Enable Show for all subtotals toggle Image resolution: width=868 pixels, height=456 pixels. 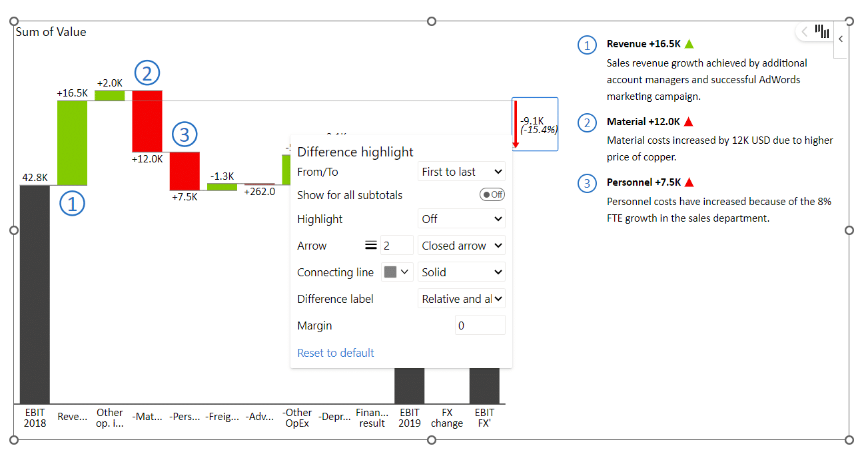pyautogui.click(x=493, y=194)
